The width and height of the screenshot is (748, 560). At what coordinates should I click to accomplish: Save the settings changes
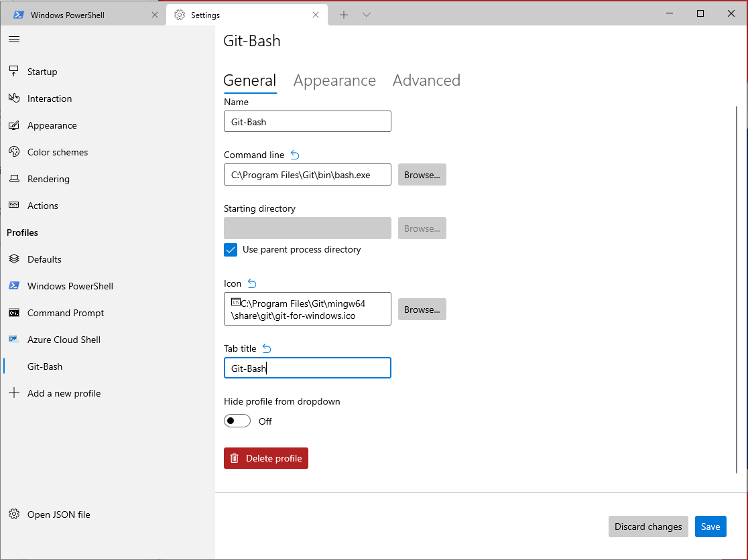point(710,527)
